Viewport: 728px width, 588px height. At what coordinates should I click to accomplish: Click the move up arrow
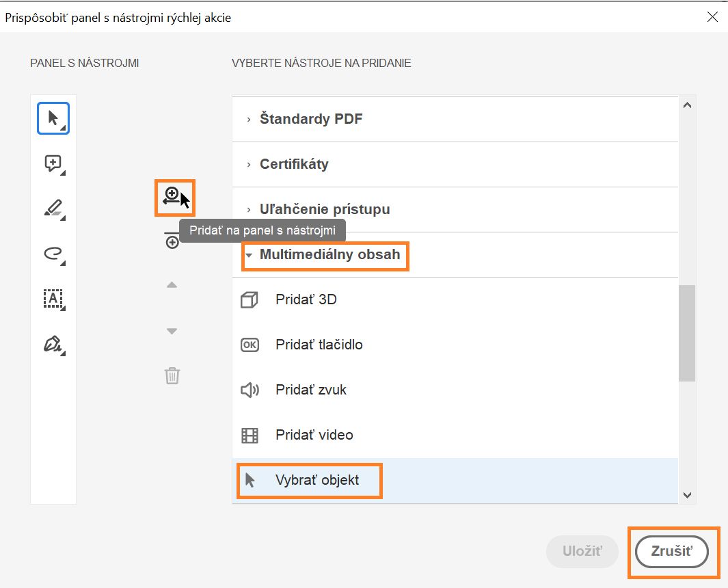[172, 285]
